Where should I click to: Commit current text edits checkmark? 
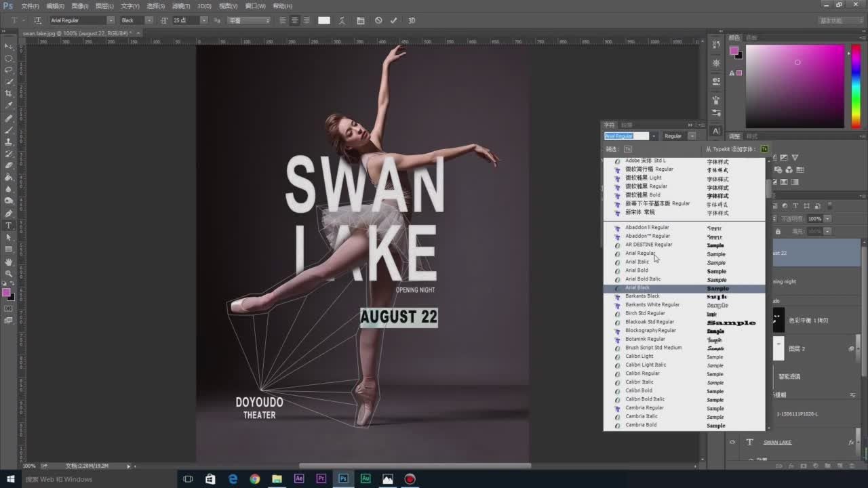393,20
